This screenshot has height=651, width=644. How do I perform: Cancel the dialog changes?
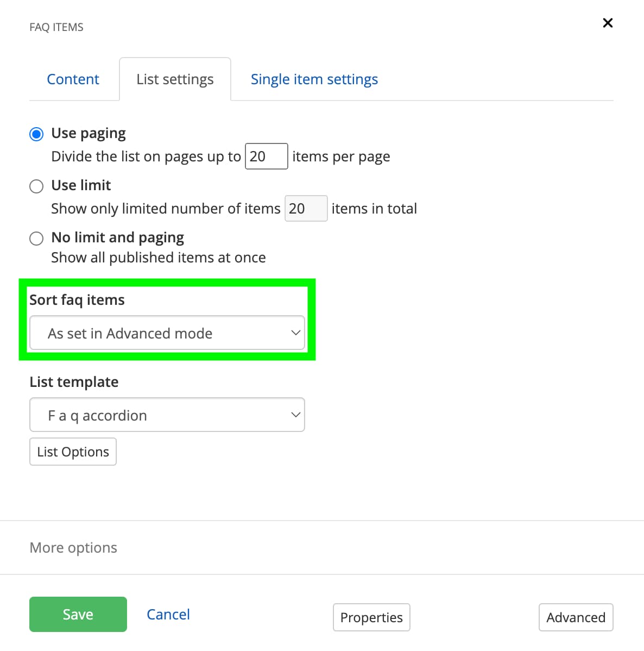pyautogui.click(x=168, y=614)
